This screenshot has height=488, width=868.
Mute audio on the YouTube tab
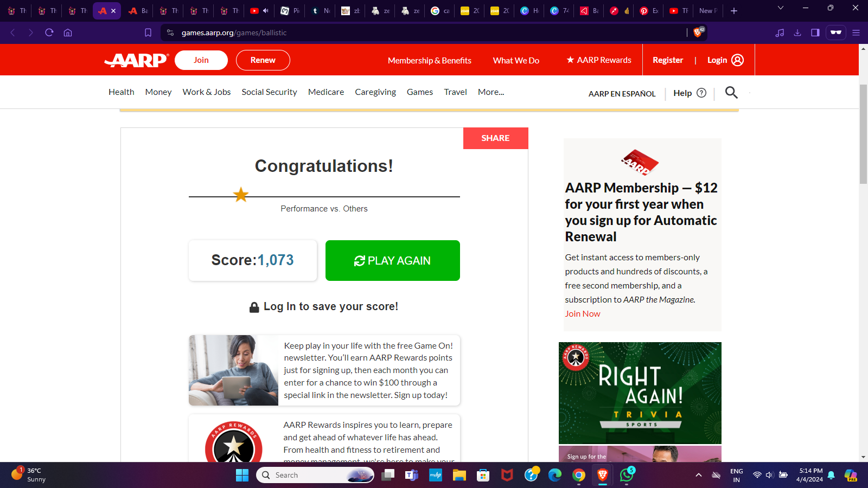[x=266, y=10]
